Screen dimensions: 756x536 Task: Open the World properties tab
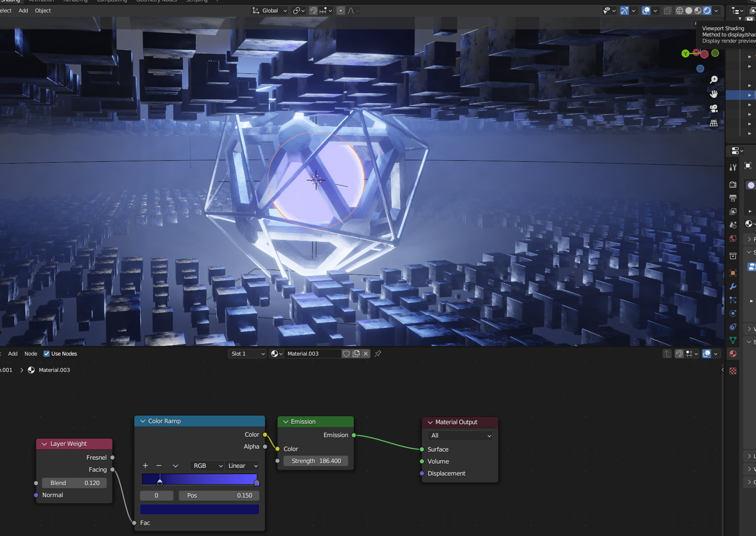pos(733,238)
